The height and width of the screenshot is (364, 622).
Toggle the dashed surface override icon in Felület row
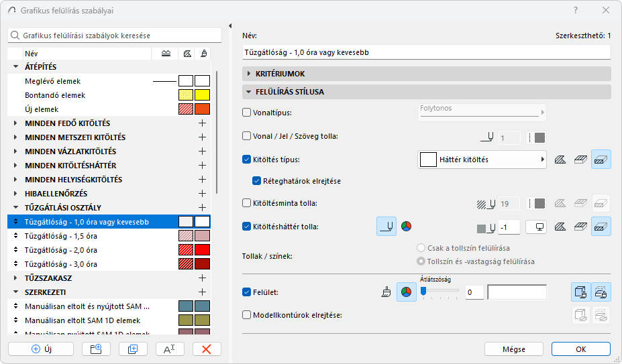(x=601, y=292)
